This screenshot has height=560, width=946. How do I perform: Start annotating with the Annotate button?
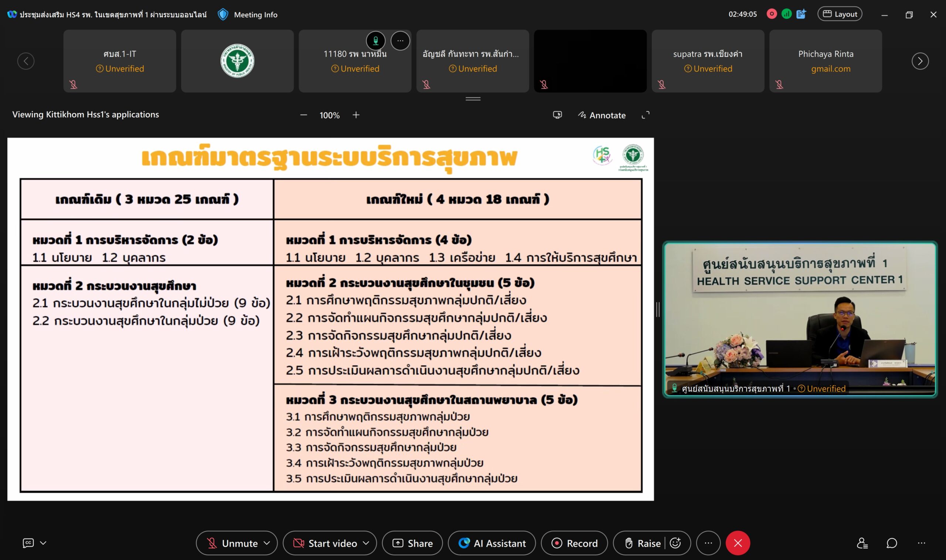(602, 115)
